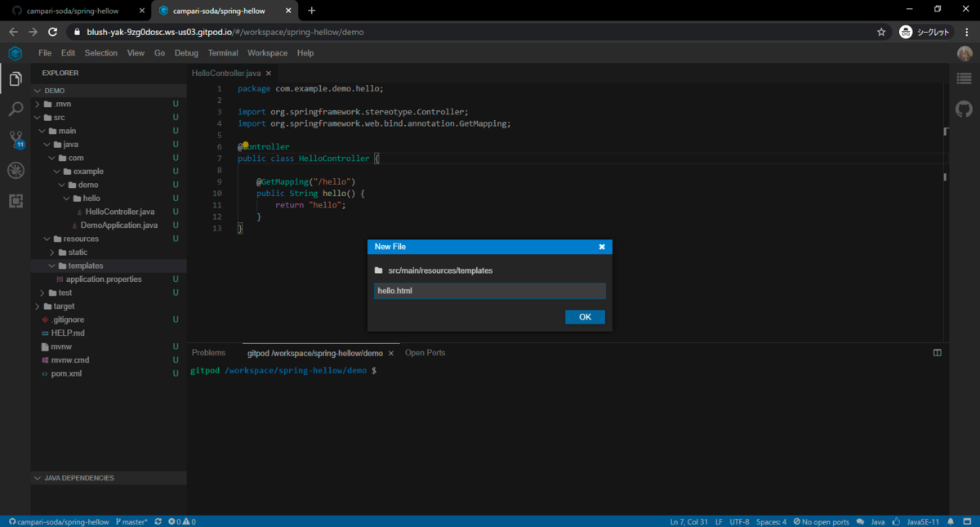Confirm the new file with OK

585,317
